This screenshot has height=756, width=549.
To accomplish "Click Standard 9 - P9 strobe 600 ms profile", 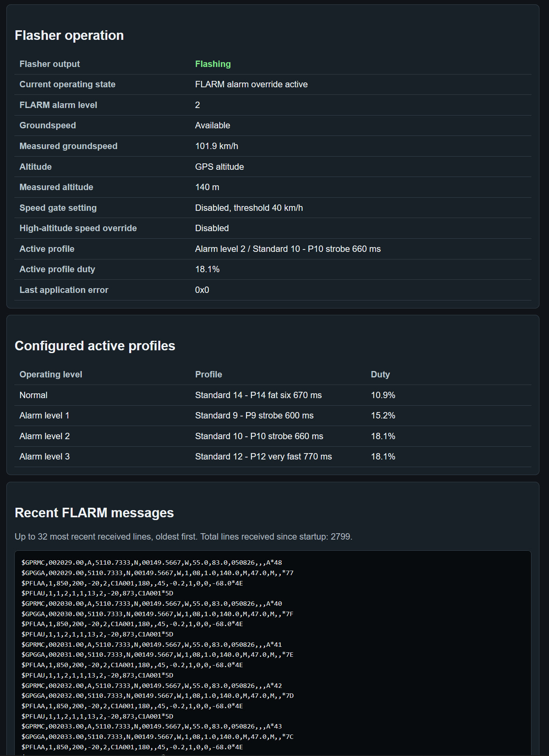I will [254, 416].
